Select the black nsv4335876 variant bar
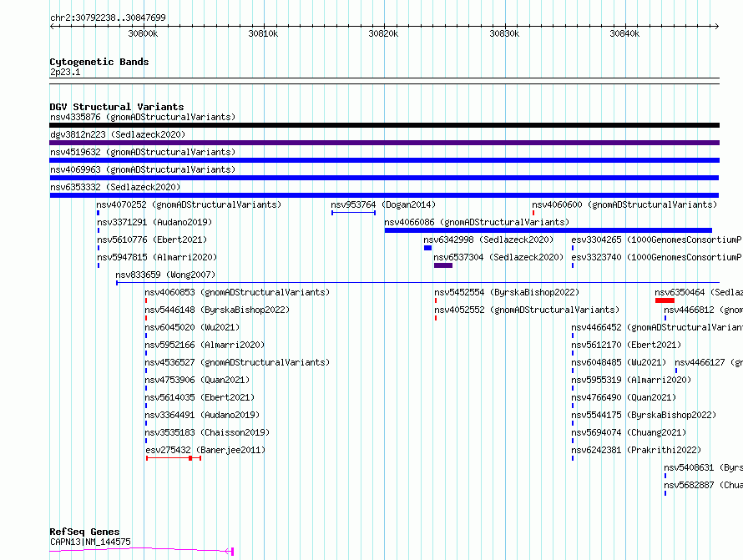 coord(384,125)
